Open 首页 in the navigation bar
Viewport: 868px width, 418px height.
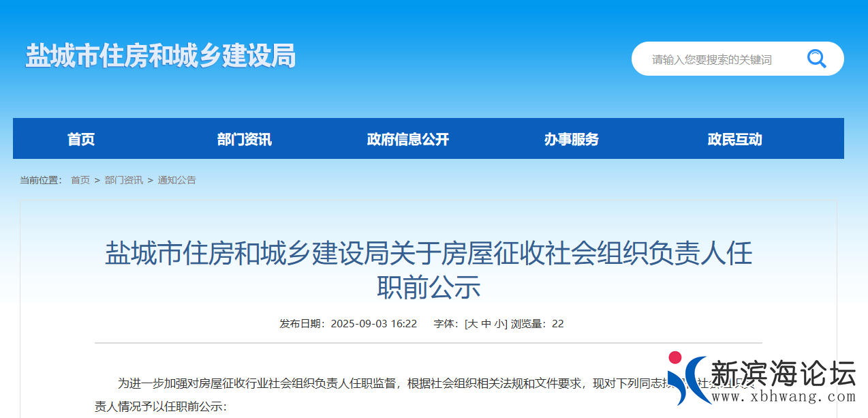[80, 138]
